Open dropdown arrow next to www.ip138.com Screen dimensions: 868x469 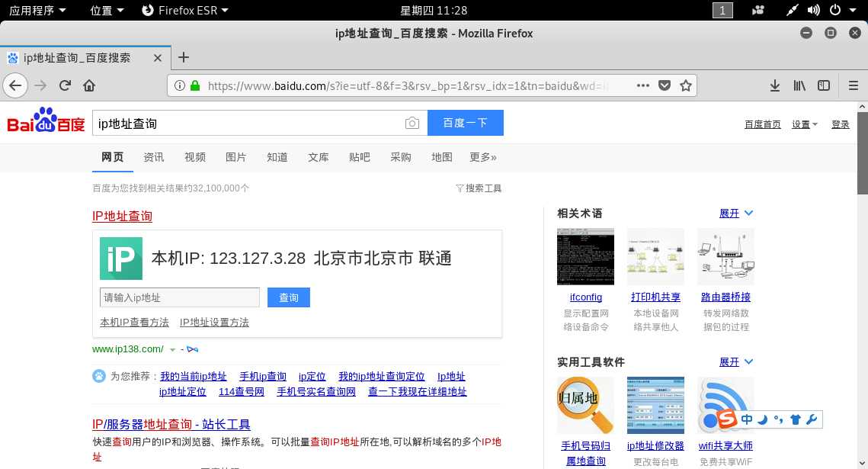pos(172,349)
